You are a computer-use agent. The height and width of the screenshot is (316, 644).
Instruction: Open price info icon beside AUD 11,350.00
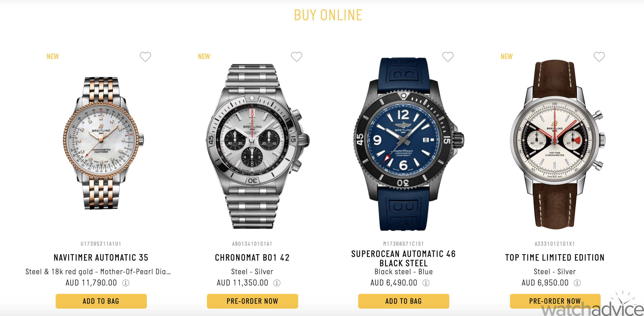pyautogui.click(x=277, y=283)
